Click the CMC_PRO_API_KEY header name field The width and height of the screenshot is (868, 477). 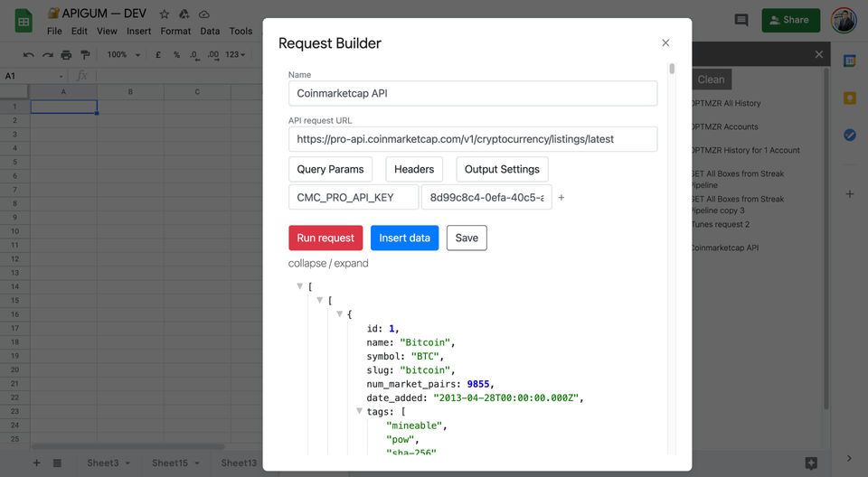pyautogui.click(x=354, y=198)
